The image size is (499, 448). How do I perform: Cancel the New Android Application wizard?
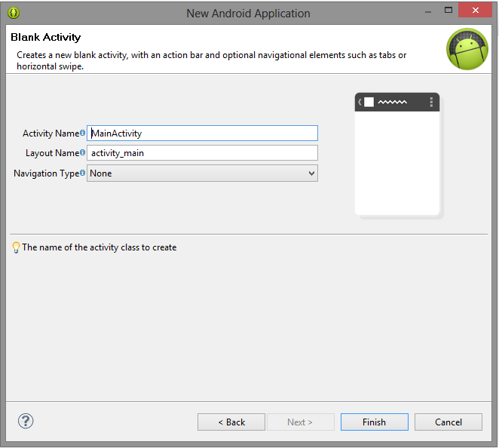coord(448,422)
